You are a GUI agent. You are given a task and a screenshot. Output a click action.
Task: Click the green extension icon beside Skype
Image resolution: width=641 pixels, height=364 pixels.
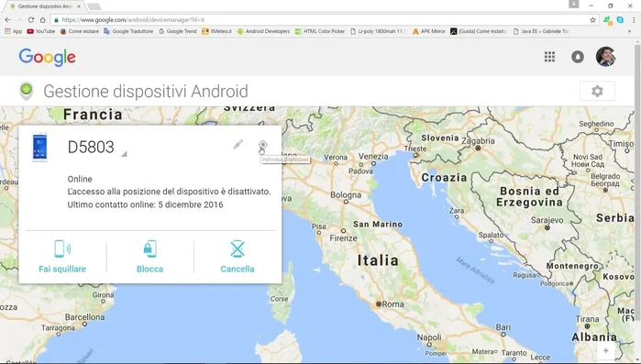607,19
